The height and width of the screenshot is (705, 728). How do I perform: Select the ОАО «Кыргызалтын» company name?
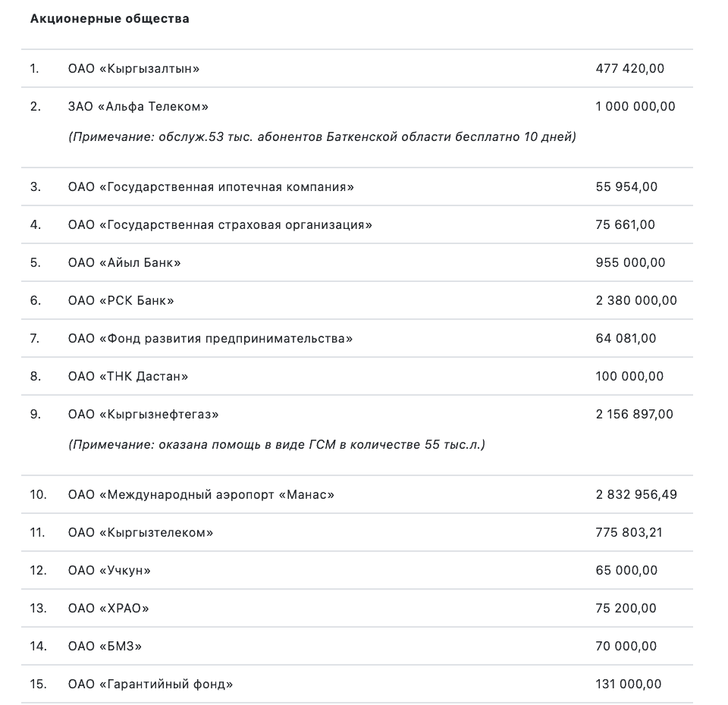(133, 69)
